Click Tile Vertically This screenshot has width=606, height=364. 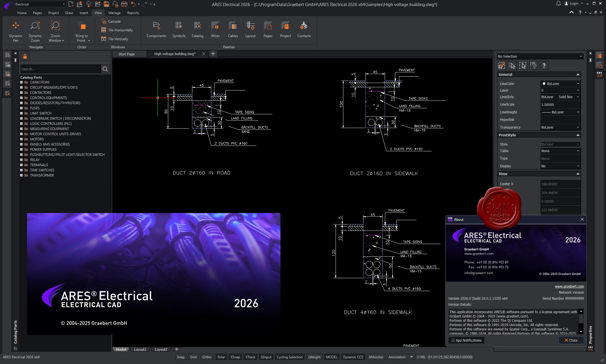pos(115,39)
